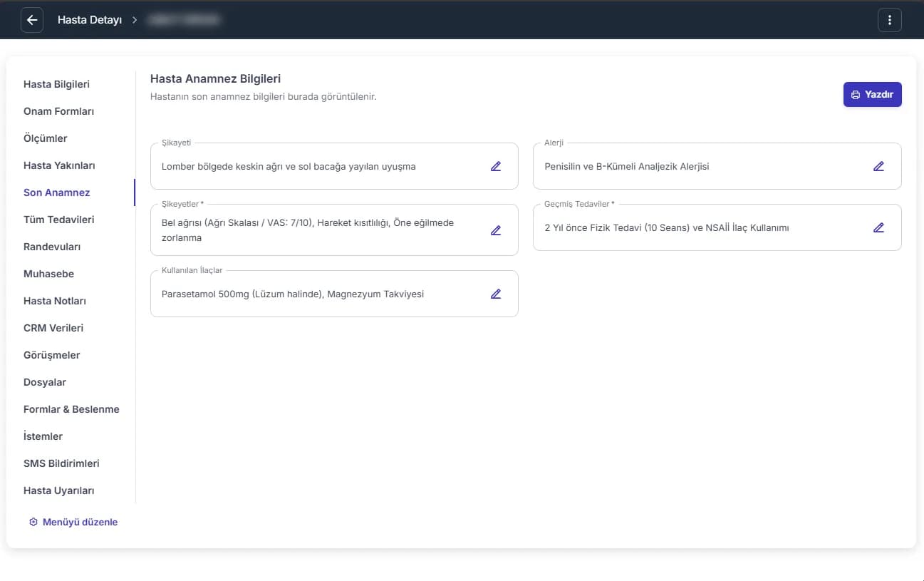The height and width of the screenshot is (581, 924).
Task: Open Onam Formları section
Action: pos(58,111)
